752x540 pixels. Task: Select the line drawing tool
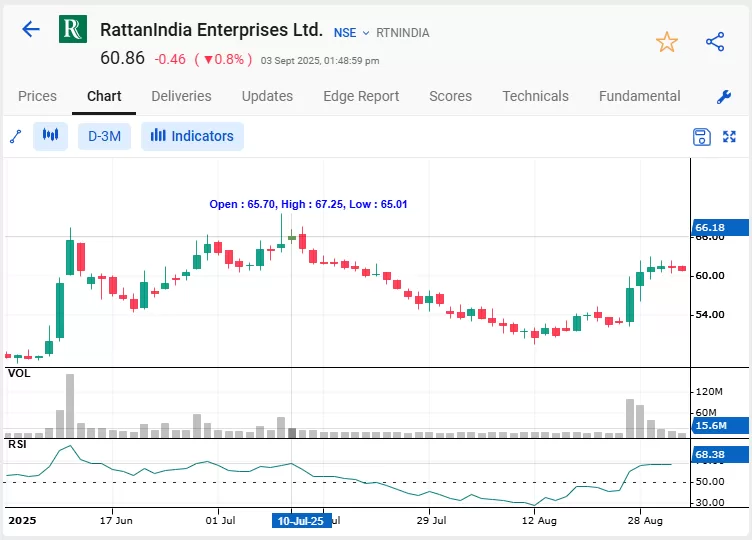16,137
